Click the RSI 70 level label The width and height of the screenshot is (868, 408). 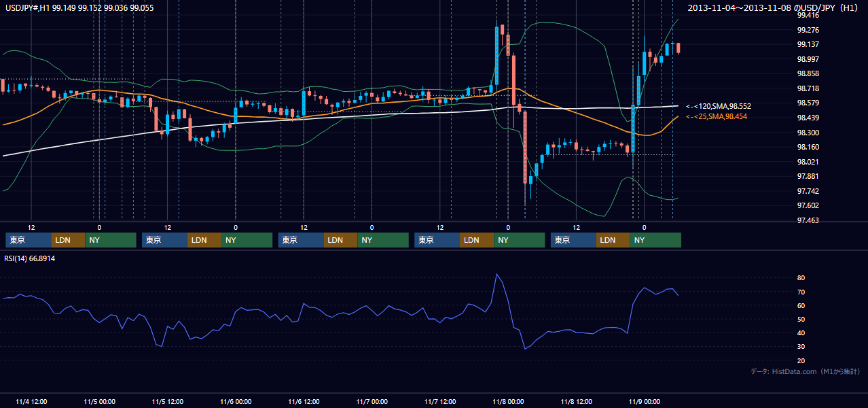tap(801, 292)
